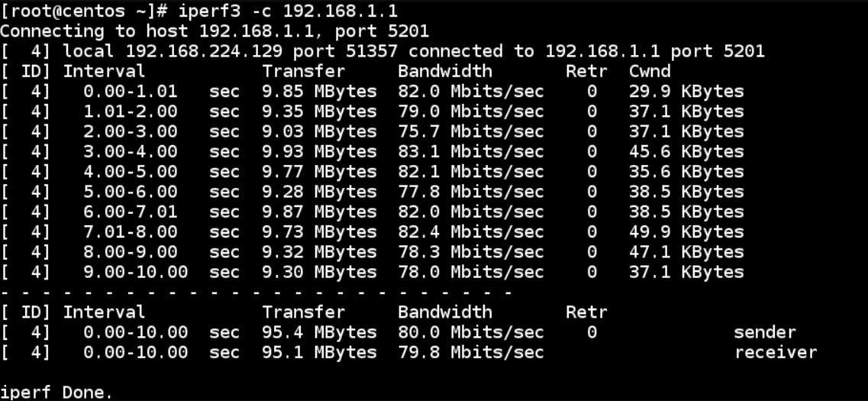Screen dimensions: 868x401
Task: Click the 79.8 Mbits/sec receiver bandwidth
Action: (x=470, y=352)
